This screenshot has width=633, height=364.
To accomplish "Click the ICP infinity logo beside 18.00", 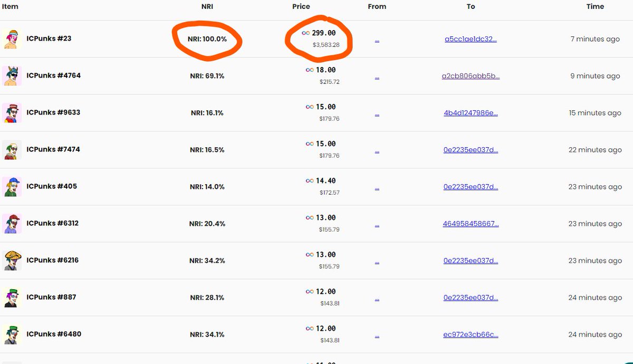I will click(310, 70).
